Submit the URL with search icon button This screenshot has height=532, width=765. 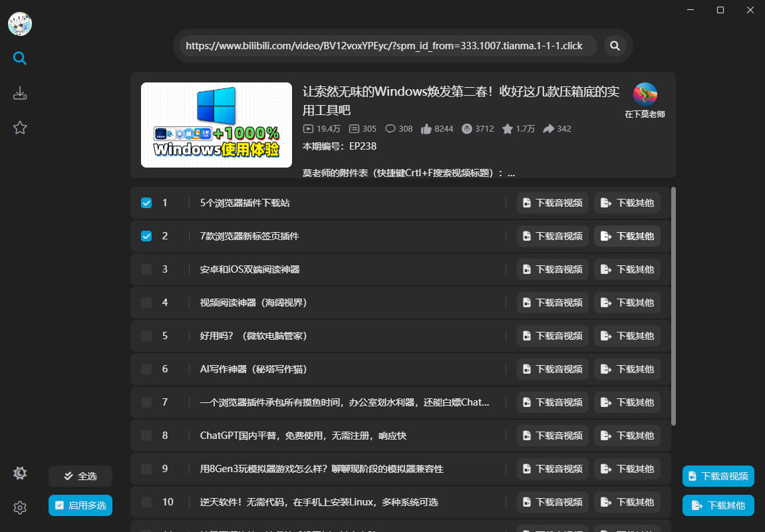click(x=615, y=46)
